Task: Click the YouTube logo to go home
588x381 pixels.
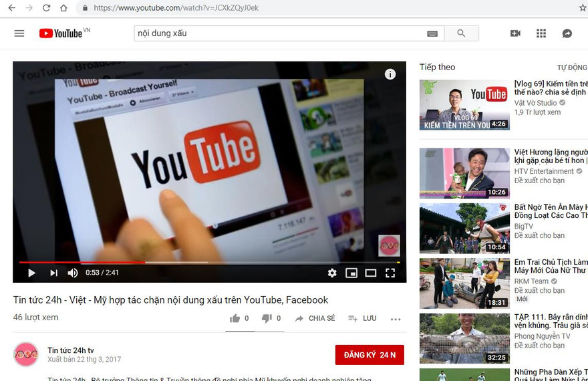Action: click(x=61, y=33)
